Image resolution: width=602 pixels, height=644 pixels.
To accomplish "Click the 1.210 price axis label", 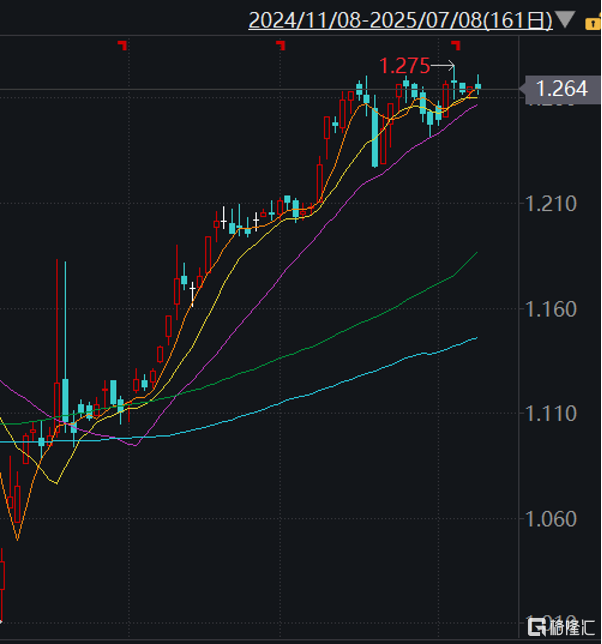I will [x=551, y=204].
